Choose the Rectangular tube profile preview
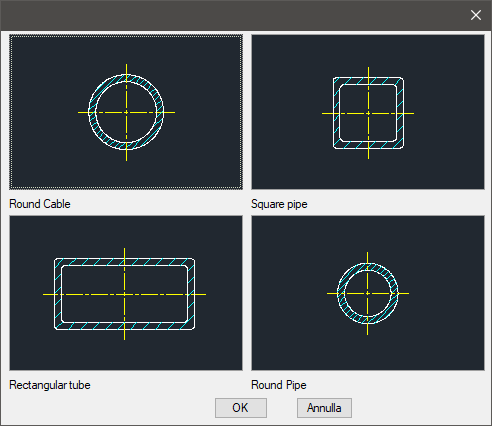 [x=126, y=293]
